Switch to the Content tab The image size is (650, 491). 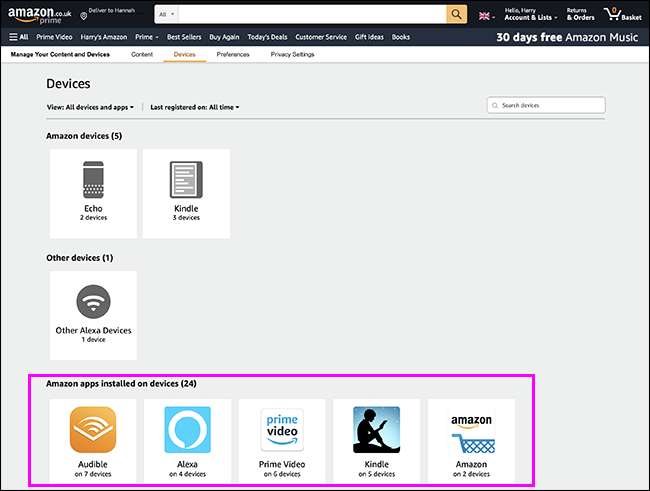[142, 54]
